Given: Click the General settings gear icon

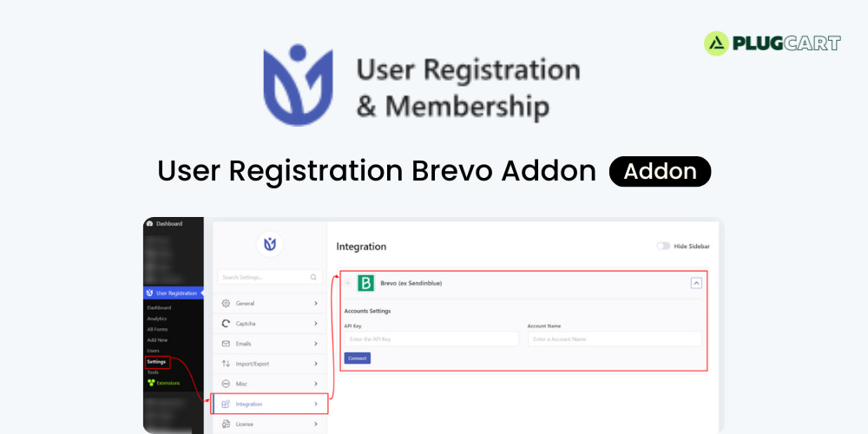Looking at the screenshot, I should (x=226, y=303).
